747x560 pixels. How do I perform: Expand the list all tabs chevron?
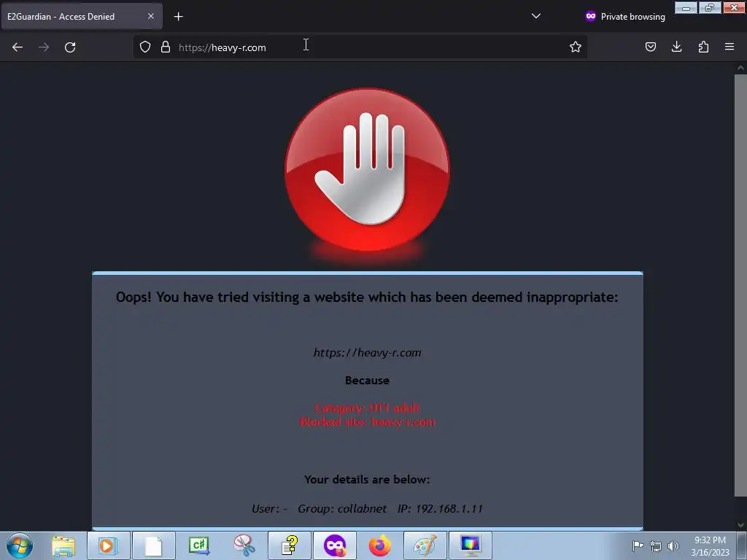point(536,16)
